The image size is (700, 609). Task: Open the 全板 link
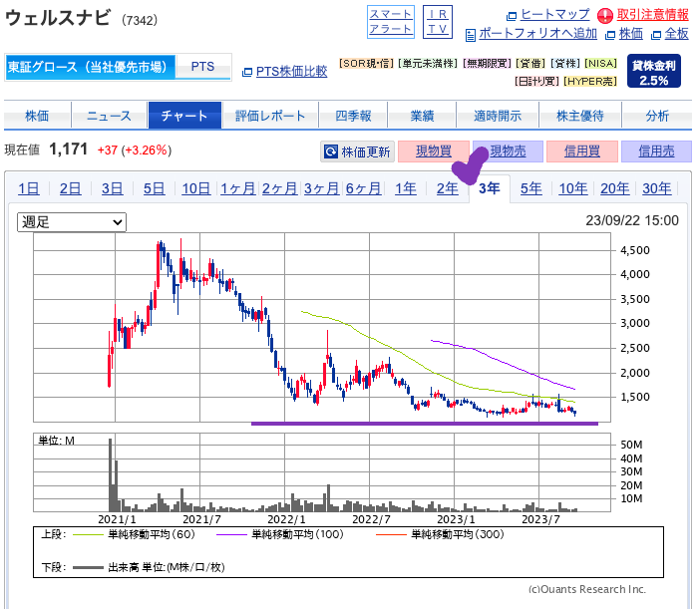pos(676,34)
